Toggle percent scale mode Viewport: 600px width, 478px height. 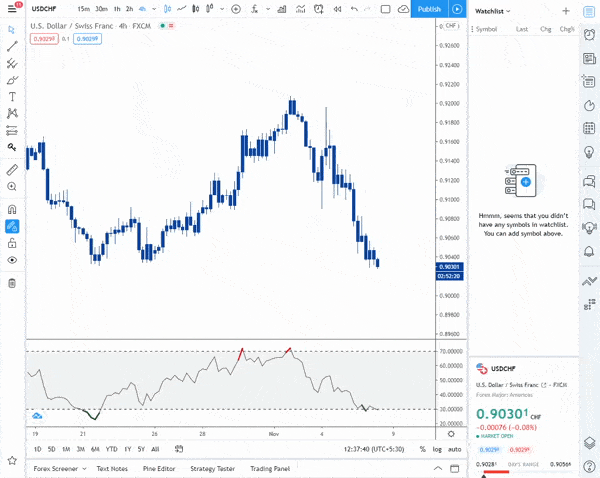(x=422, y=449)
